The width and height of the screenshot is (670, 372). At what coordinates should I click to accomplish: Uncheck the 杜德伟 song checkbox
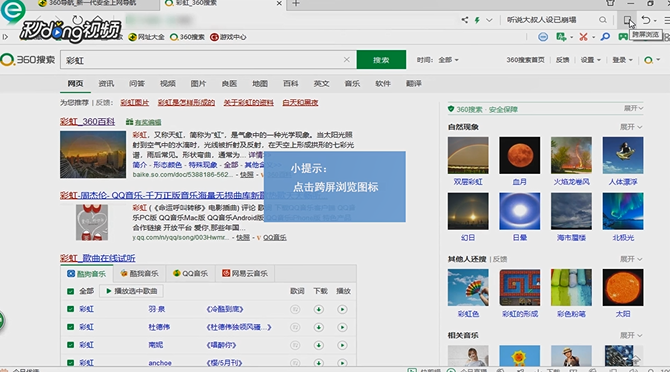click(71, 327)
